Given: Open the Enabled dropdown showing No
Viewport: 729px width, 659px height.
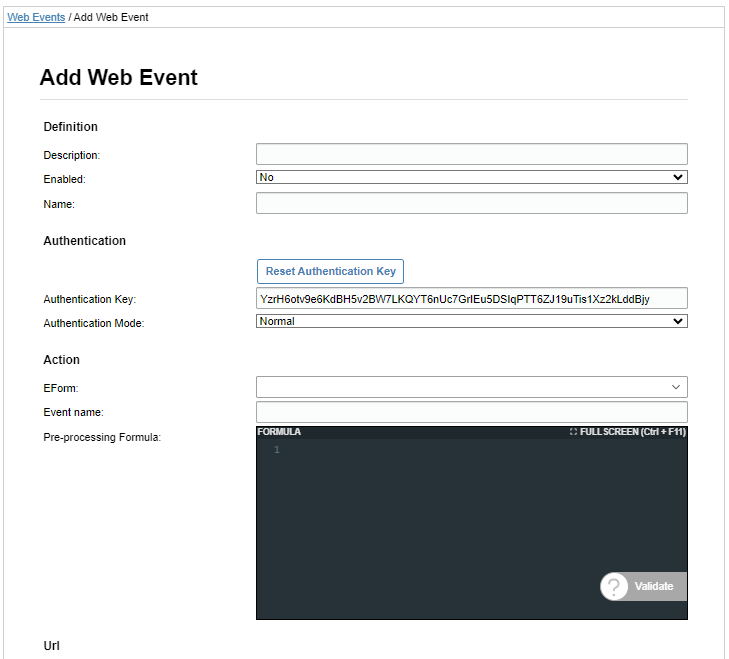Looking at the screenshot, I should (471, 177).
